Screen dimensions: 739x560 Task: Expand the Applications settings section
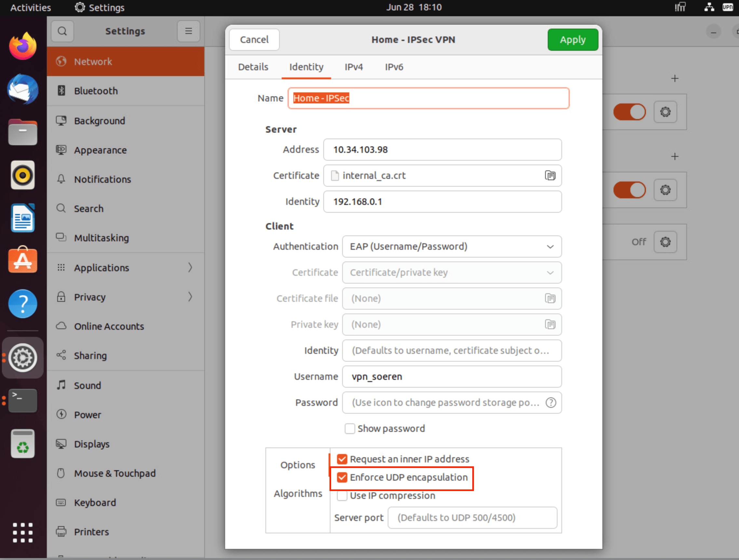coord(125,267)
